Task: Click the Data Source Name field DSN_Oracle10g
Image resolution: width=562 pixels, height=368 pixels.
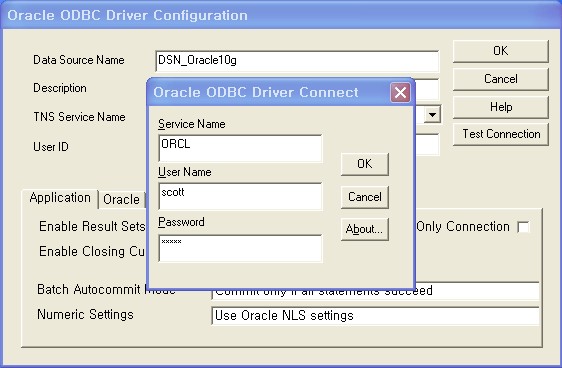Action: click(x=297, y=61)
